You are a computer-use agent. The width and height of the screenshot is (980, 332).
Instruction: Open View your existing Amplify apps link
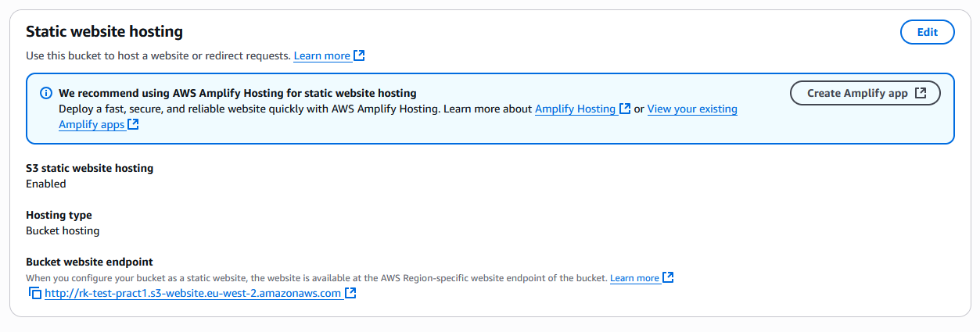[691, 109]
